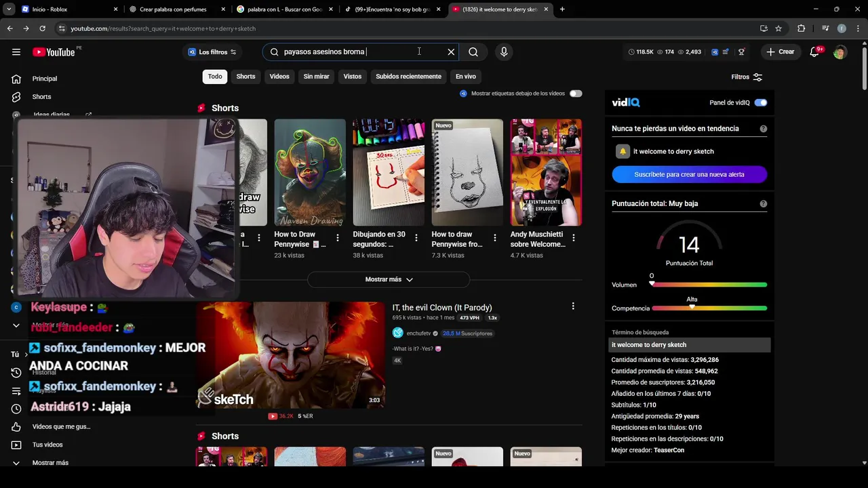Click the 28.5 M Suscriptores text
This screenshot has height=488, width=868.
click(x=467, y=333)
